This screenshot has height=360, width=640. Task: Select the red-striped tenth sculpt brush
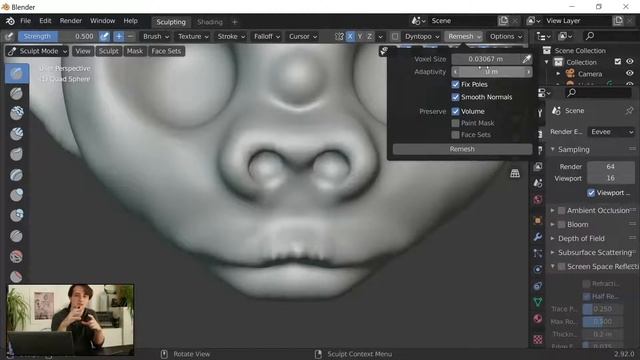pyautogui.click(x=16, y=256)
